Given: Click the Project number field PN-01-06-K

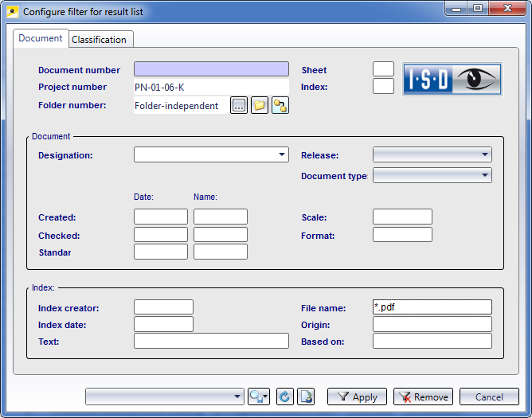Looking at the screenshot, I should point(211,88).
